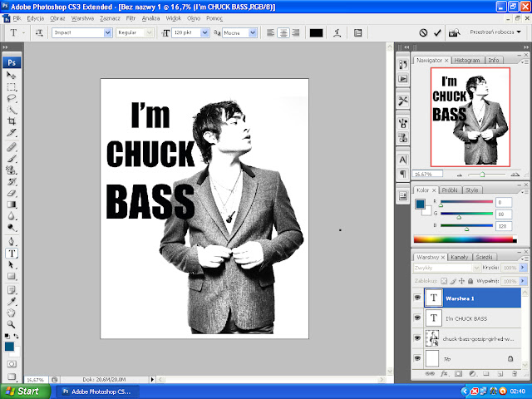Switch to the Kanały tab
The height and width of the screenshot is (399, 532).
(x=459, y=257)
